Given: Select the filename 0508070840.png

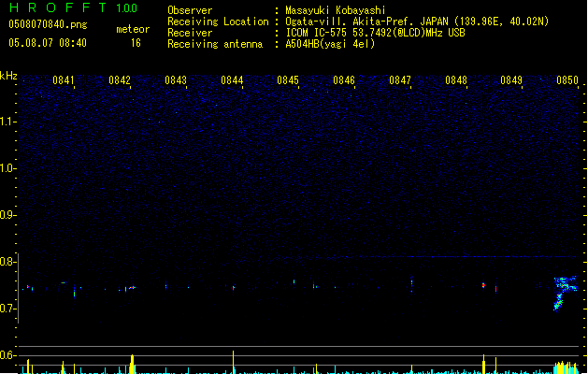Looking at the screenshot, I should coord(48,24).
